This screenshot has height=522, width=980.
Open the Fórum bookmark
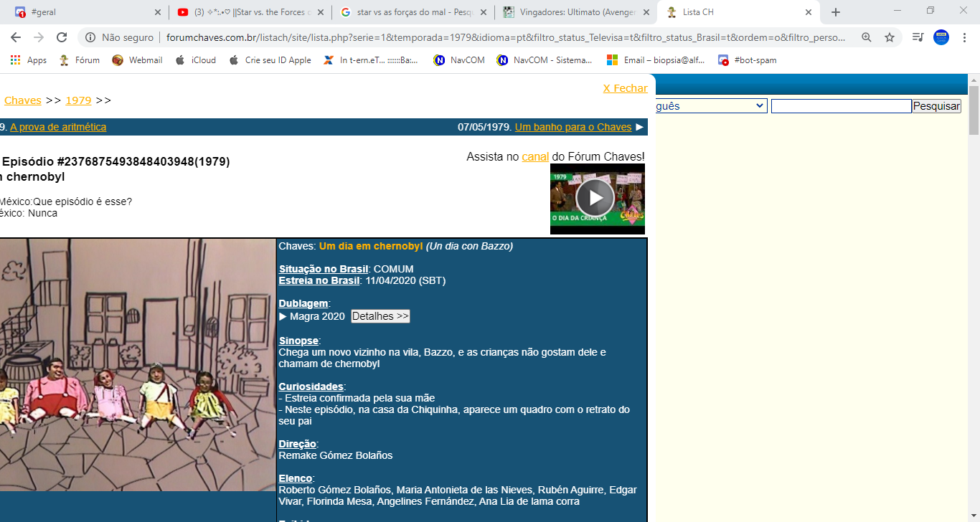[x=79, y=60]
